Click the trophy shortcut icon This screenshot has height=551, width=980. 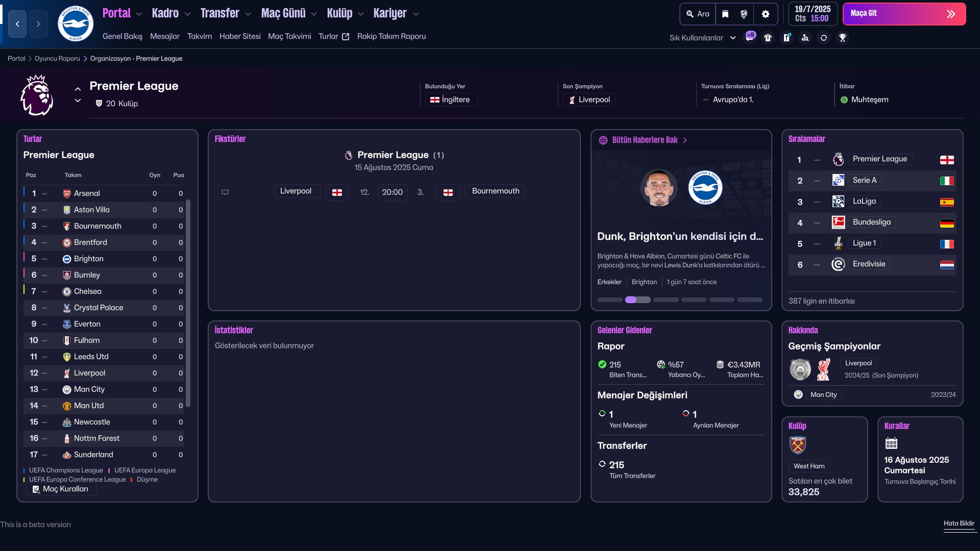pyautogui.click(x=843, y=37)
